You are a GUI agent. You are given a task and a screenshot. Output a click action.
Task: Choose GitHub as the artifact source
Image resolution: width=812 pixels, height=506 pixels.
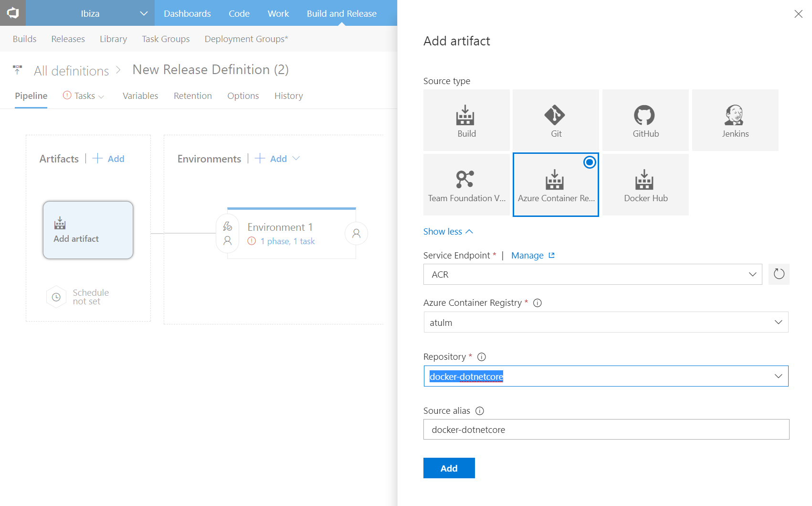click(645, 120)
